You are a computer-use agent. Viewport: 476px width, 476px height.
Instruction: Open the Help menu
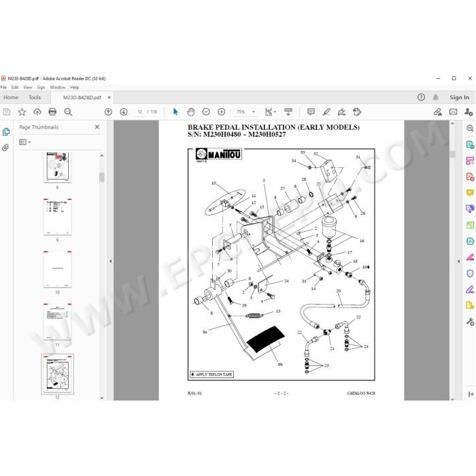[75, 88]
